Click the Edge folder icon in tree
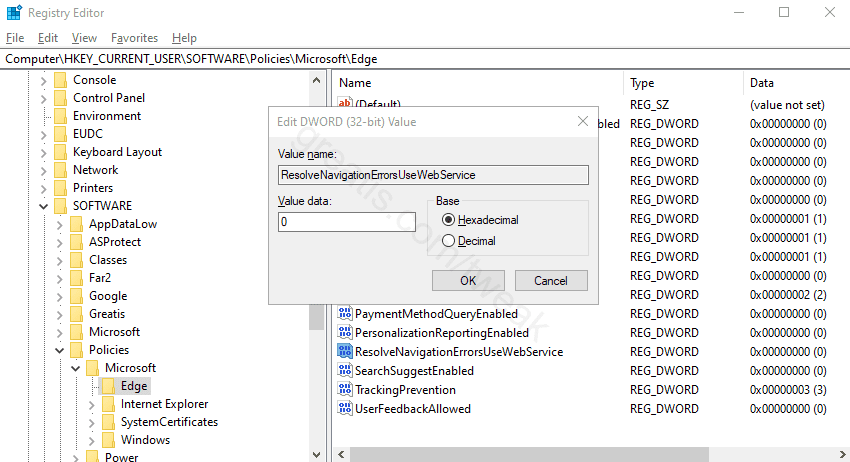Image resolution: width=850 pixels, height=462 pixels. (x=108, y=386)
